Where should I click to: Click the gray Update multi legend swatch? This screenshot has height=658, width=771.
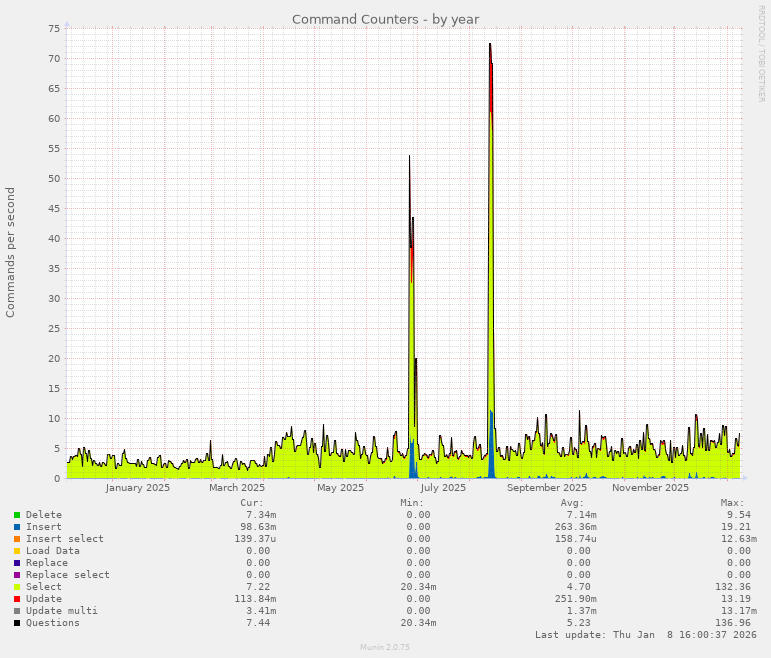tap(17, 611)
